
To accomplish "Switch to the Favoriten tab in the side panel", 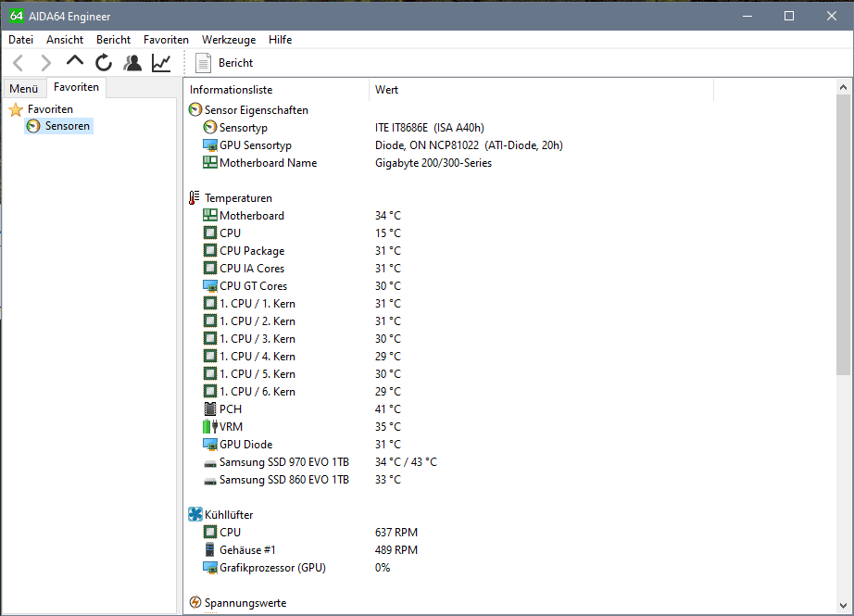I will coord(76,87).
